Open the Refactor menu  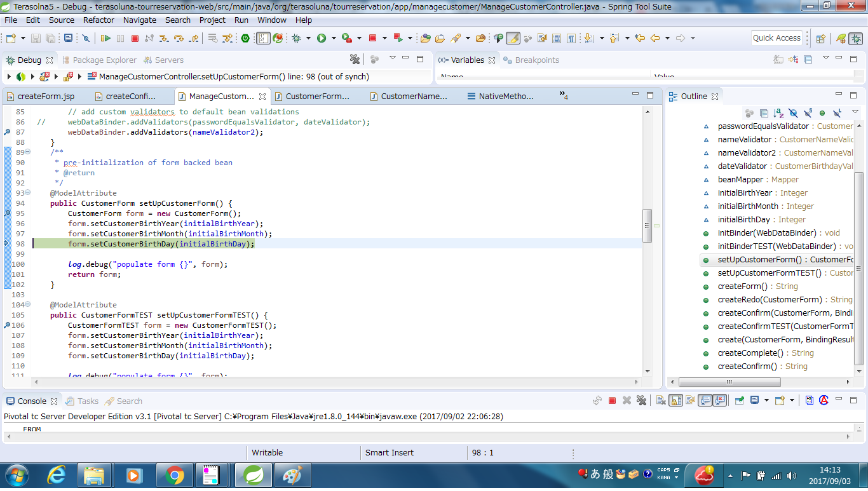(x=99, y=20)
